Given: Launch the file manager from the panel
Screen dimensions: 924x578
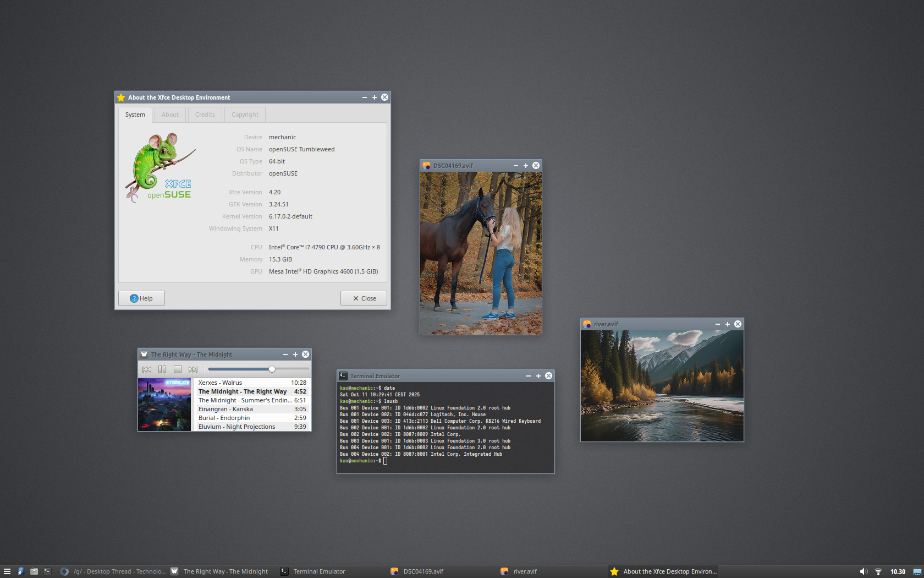Looking at the screenshot, I should coord(34,571).
